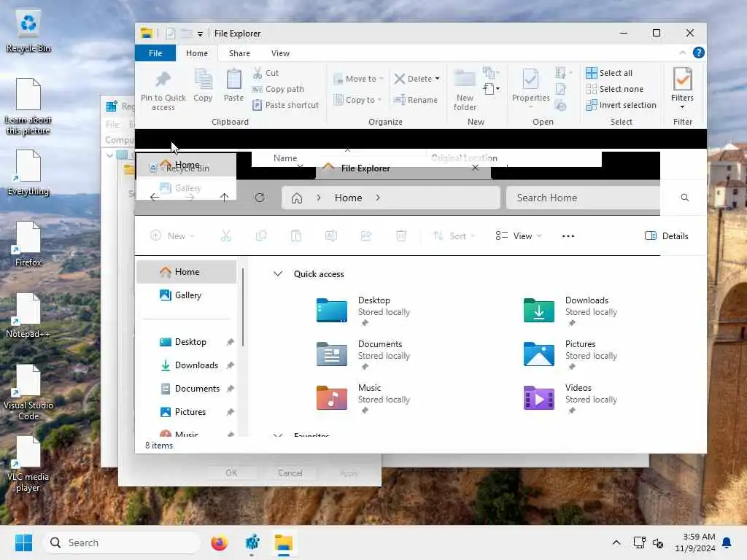The width and height of the screenshot is (747, 560).
Task: Open the Sort dropdown in command bar
Action: (454, 236)
